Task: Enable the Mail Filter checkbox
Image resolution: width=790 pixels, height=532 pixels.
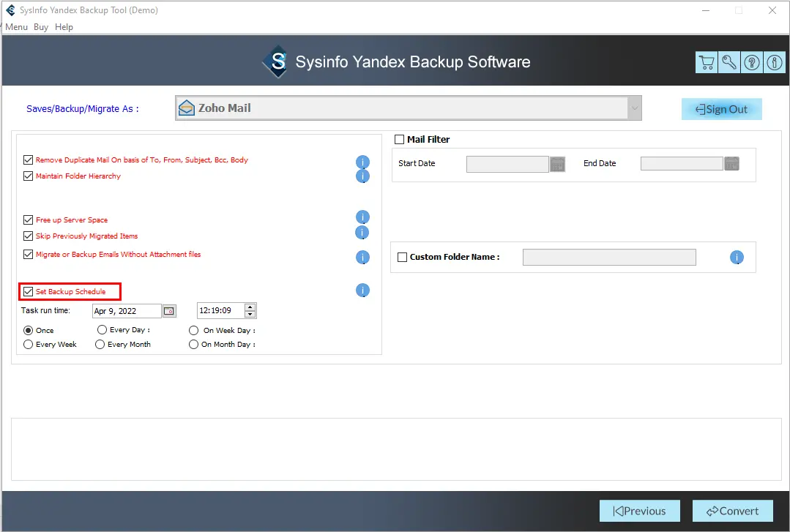Action: point(400,139)
